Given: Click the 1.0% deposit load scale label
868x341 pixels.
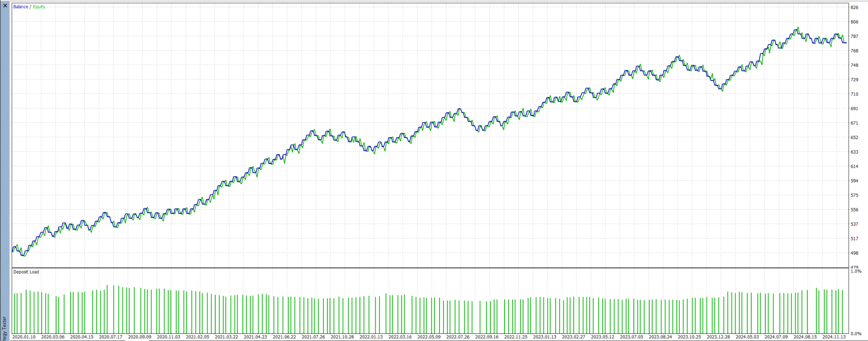Looking at the screenshot, I should 856,271.
